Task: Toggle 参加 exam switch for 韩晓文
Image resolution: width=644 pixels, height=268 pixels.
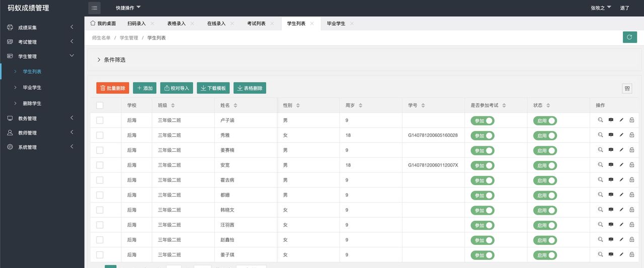Action: coord(482,210)
